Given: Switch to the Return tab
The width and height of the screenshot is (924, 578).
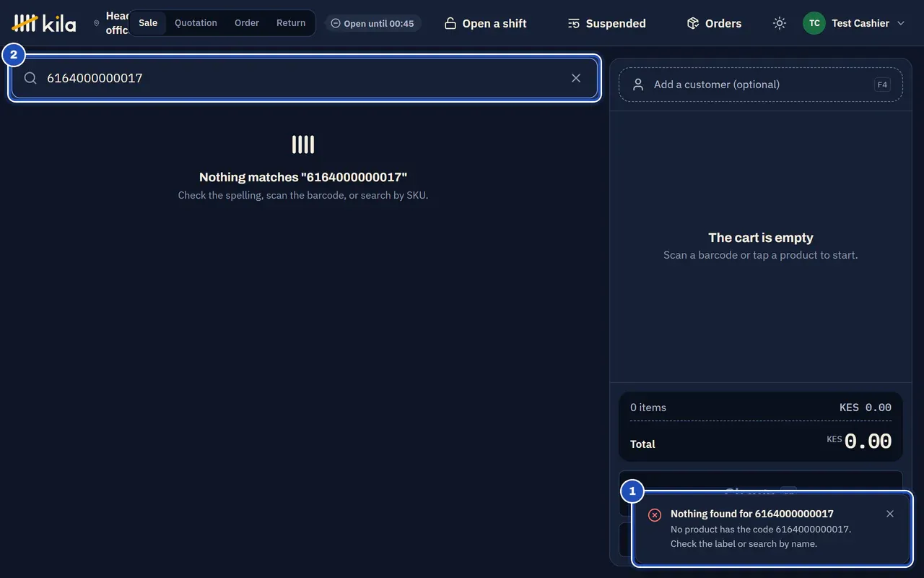Looking at the screenshot, I should click(x=291, y=23).
